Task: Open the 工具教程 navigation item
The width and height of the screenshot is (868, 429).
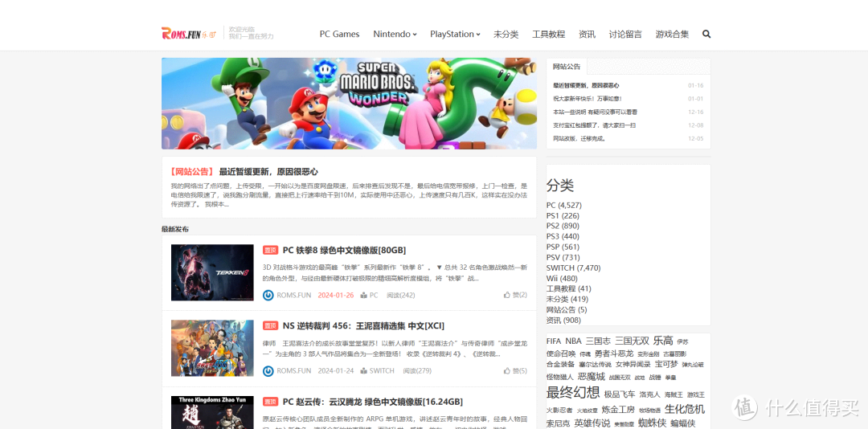Action: [549, 35]
